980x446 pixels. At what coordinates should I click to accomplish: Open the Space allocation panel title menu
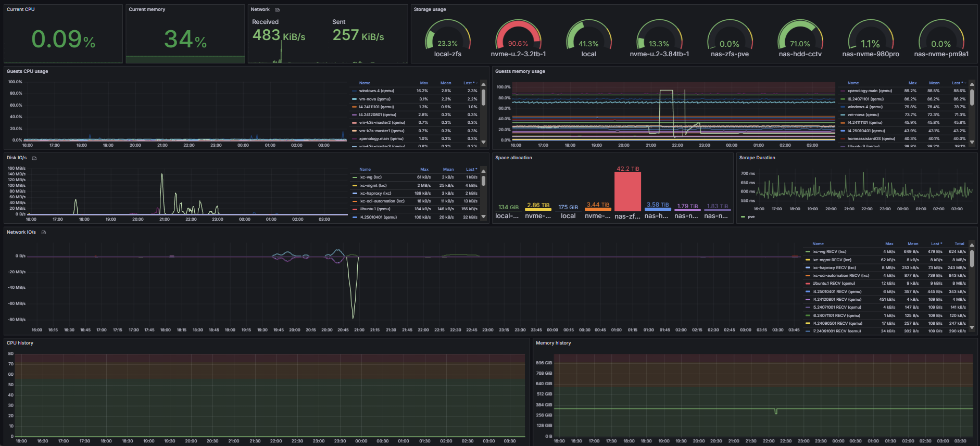513,158
